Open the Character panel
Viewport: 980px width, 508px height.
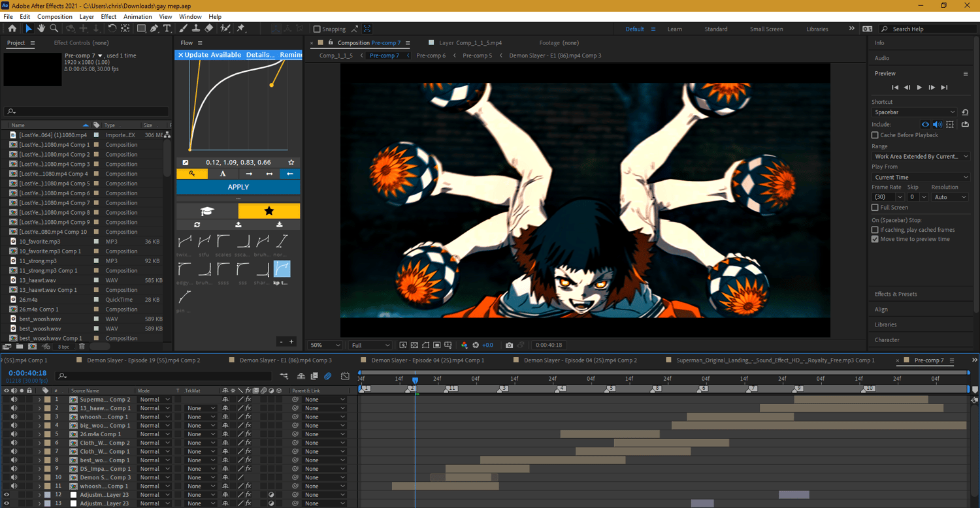(887, 340)
